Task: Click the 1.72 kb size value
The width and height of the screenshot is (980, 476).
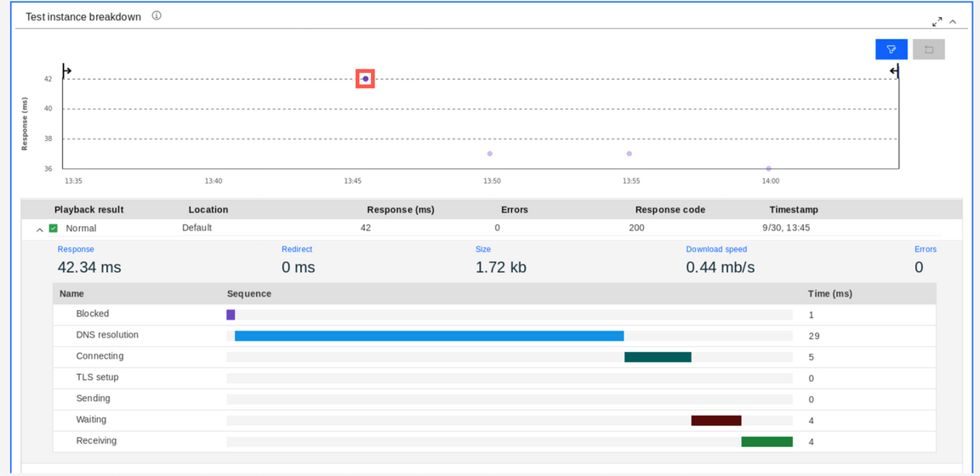Action: (x=500, y=268)
